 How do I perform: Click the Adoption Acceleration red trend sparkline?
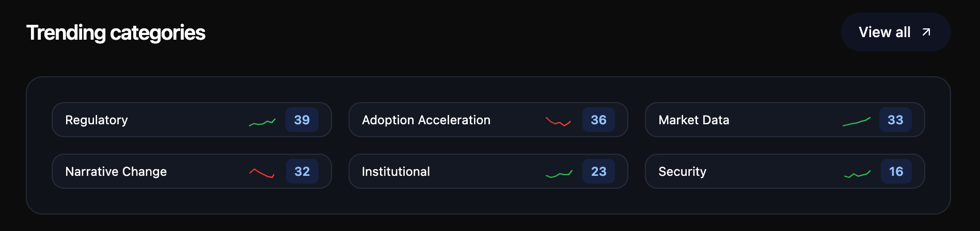tap(558, 122)
